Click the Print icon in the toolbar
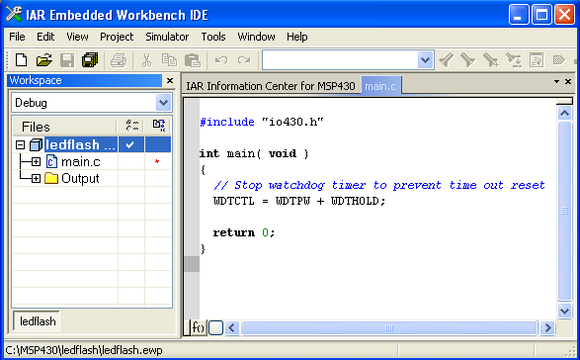The height and width of the screenshot is (360, 580). pyautogui.click(x=118, y=60)
